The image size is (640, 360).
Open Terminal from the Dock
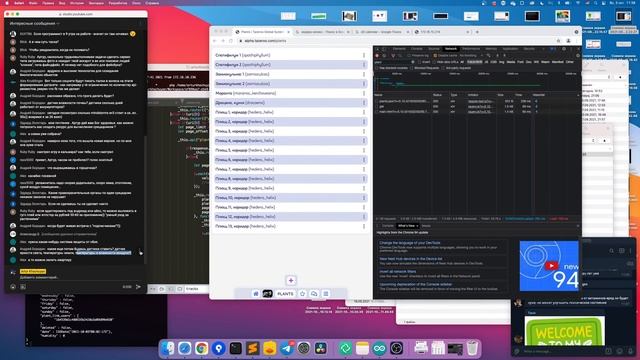tap(236, 348)
